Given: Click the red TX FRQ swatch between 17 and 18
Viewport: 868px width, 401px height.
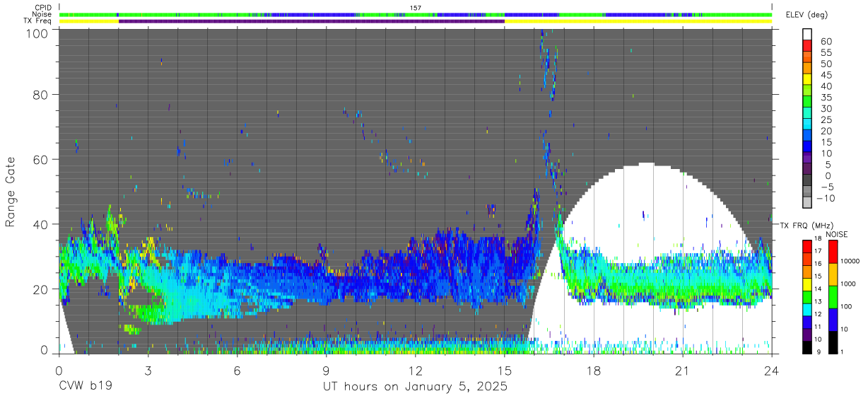Looking at the screenshot, I should click(x=807, y=246).
